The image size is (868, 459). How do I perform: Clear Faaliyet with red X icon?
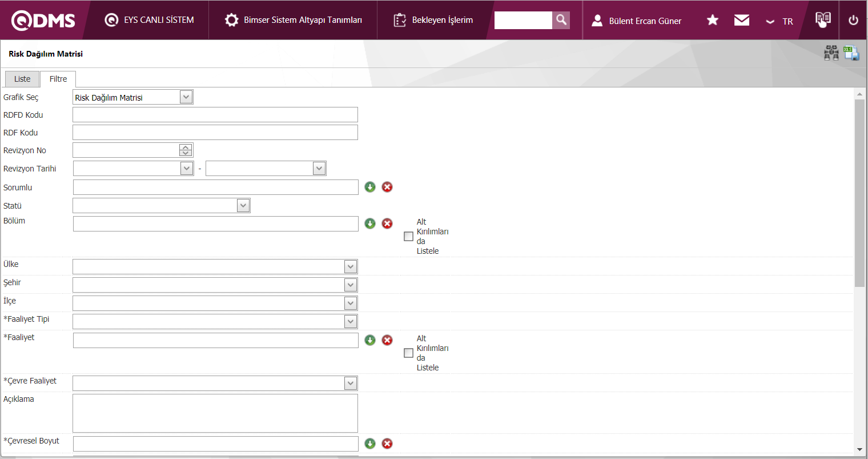click(x=387, y=340)
